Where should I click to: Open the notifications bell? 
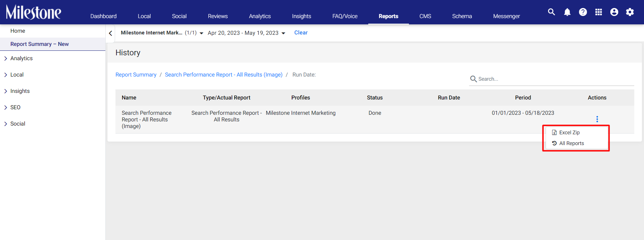(x=567, y=12)
